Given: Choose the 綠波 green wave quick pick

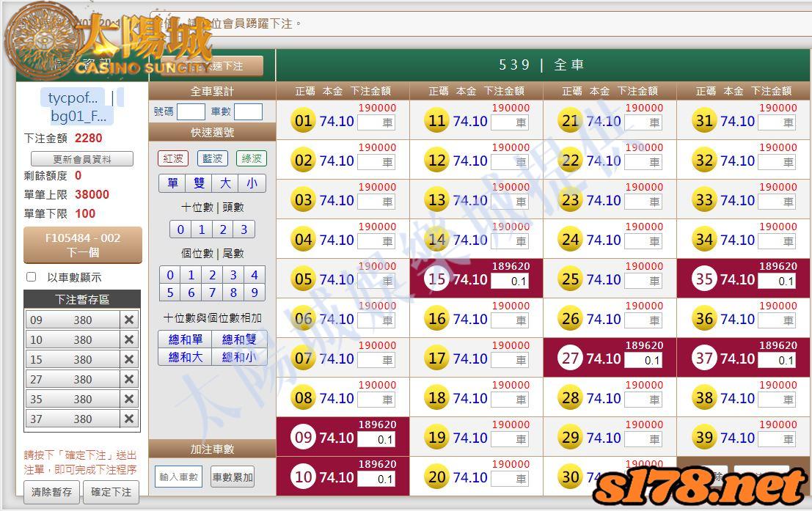Looking at the screenshot, I should [x=252, y=158].
